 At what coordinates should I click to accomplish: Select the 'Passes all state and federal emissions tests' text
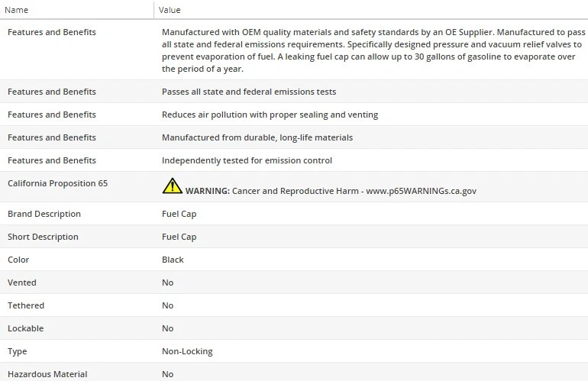[x=249, y=92]
